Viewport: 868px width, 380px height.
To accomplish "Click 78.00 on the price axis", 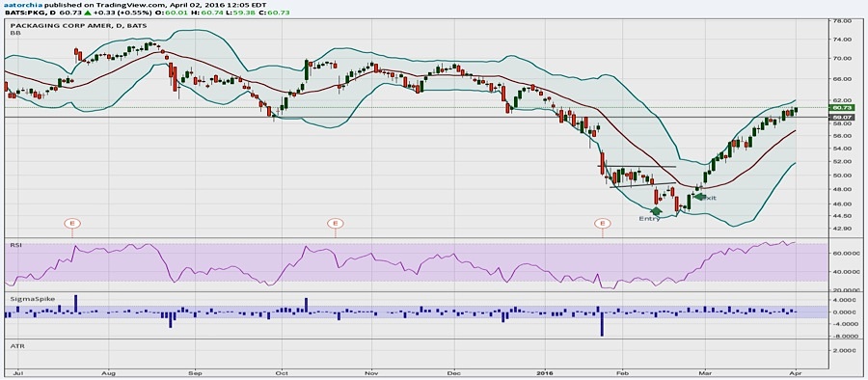I will click(843, 20).
